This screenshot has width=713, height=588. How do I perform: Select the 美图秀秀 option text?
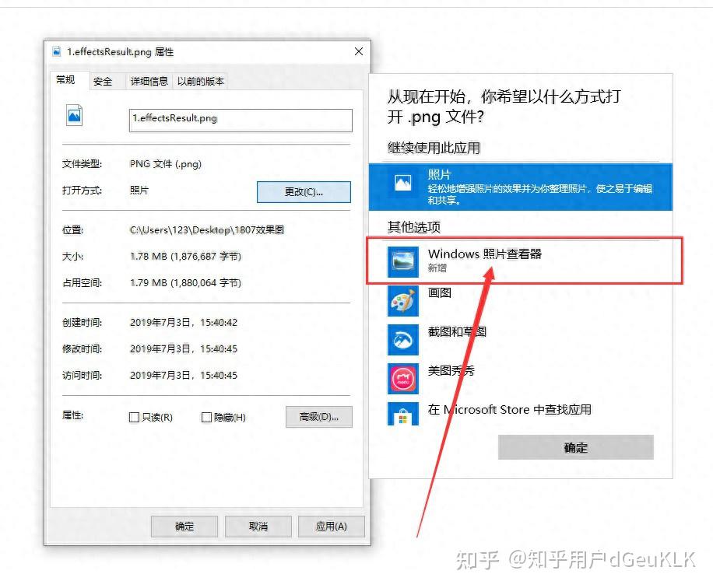451,371
